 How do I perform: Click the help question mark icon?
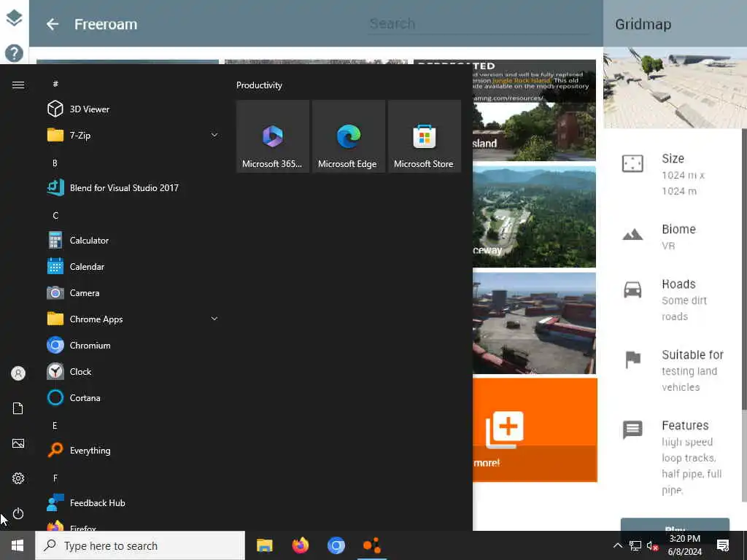click(x=15, y=52)
